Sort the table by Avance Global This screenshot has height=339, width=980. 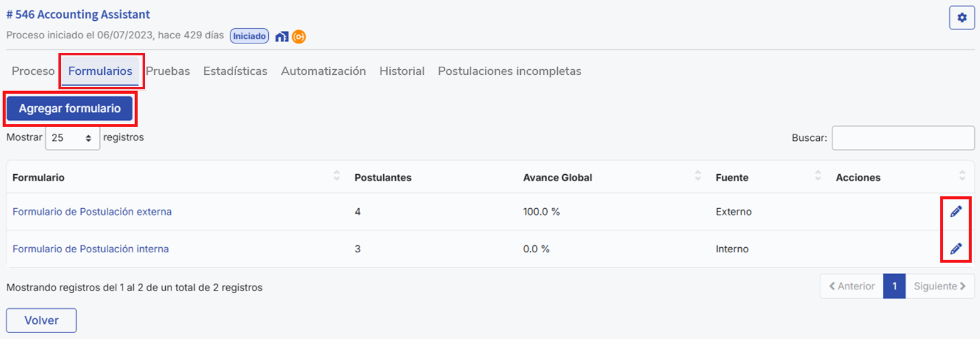(x=697, y=177)
